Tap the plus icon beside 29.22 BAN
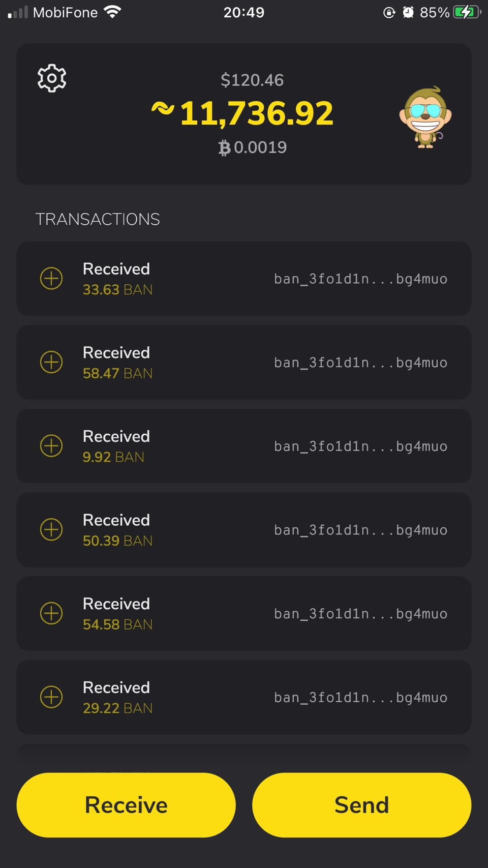The width and height of the screenshot is (488, 868). (x=51, y=697)
